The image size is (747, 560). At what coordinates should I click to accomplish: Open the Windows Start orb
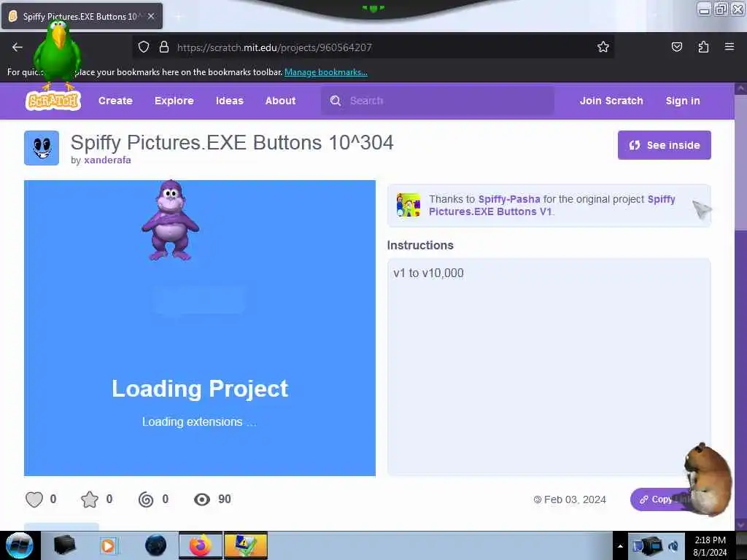[x=19, y=545]
